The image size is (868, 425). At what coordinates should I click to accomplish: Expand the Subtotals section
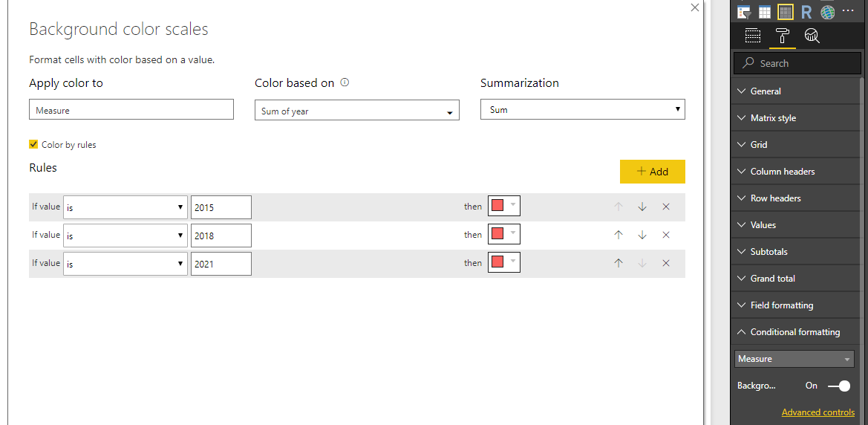[796, 252]
